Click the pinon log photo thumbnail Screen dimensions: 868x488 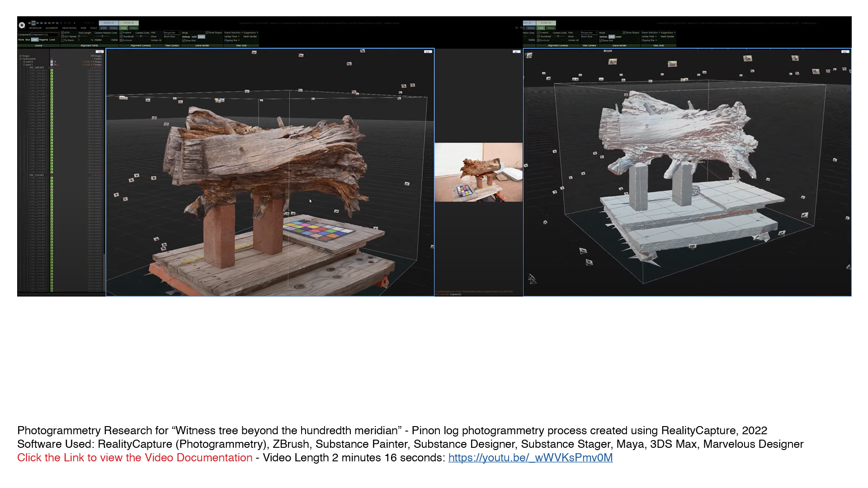pos(478,172)
